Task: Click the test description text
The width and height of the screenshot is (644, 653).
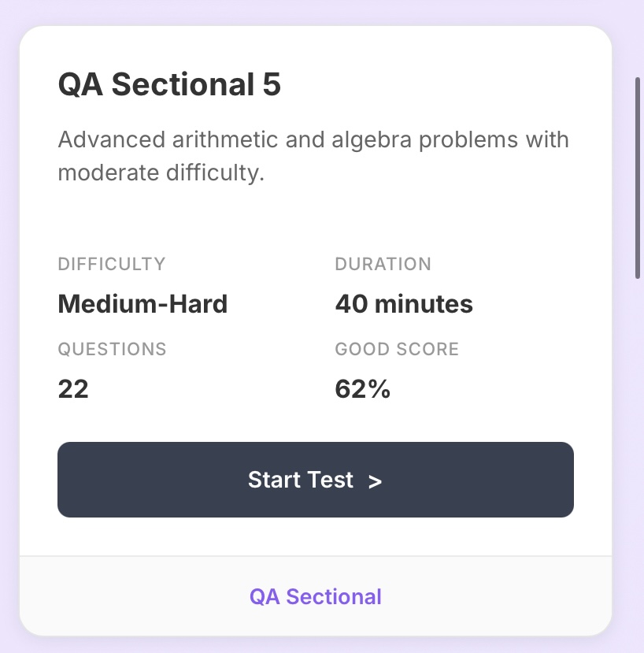Action: point(313,156)
